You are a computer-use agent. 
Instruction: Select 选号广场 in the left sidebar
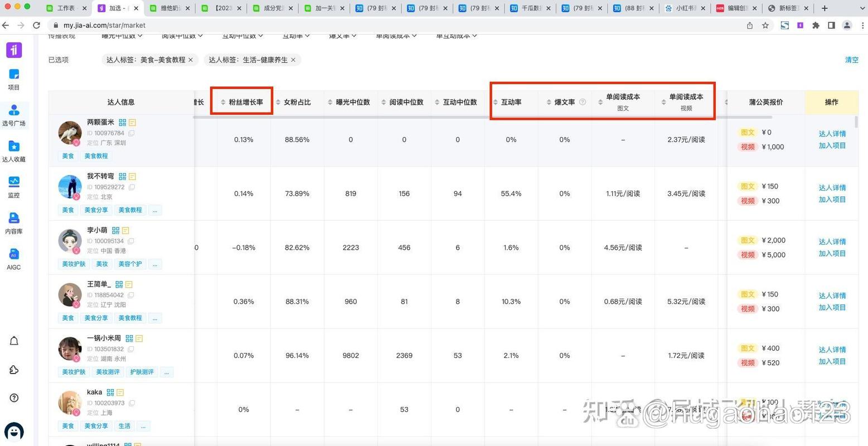coord(13,115)
